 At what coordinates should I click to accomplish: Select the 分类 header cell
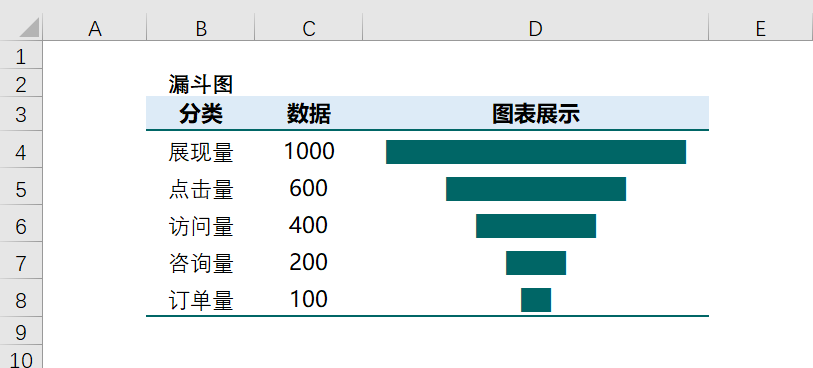coord(201,114)
